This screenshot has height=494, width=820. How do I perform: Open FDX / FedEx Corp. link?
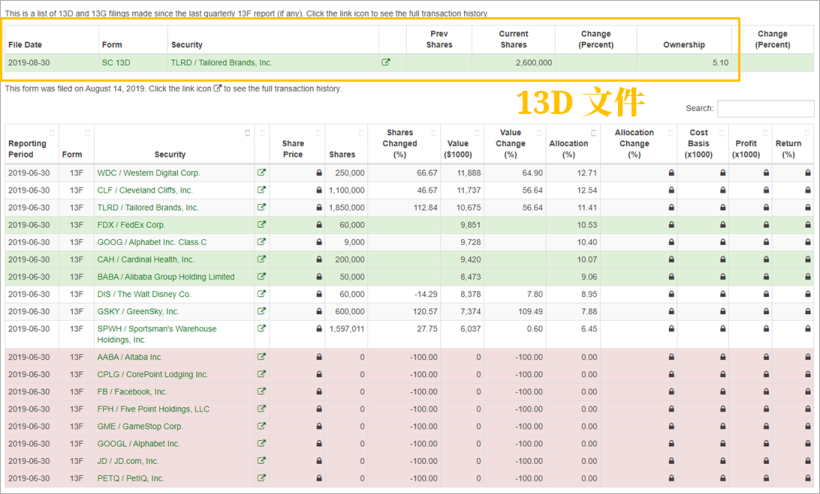tap(131, 225)
